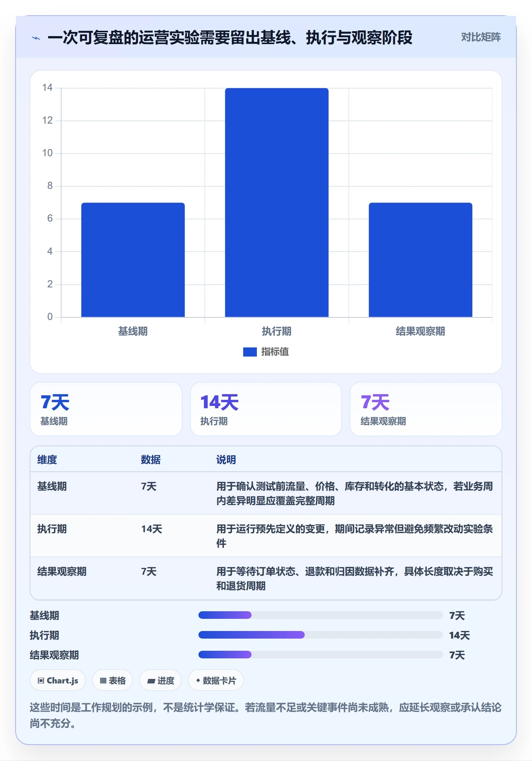Select the 基线期 cell in the table
The height and width of the screenshot is (761, 532).
click(x=52, y=487)
